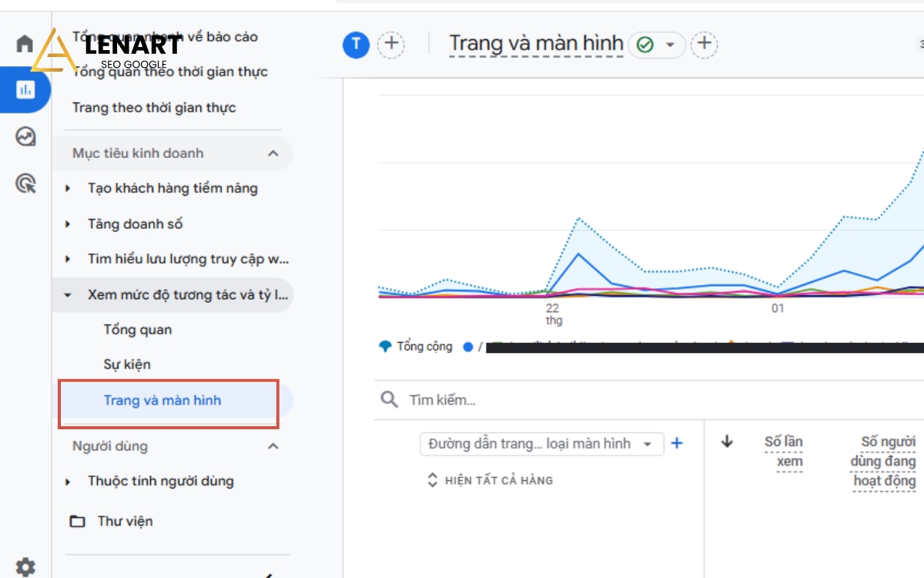Select Trang và màn hình menu item

162,401
